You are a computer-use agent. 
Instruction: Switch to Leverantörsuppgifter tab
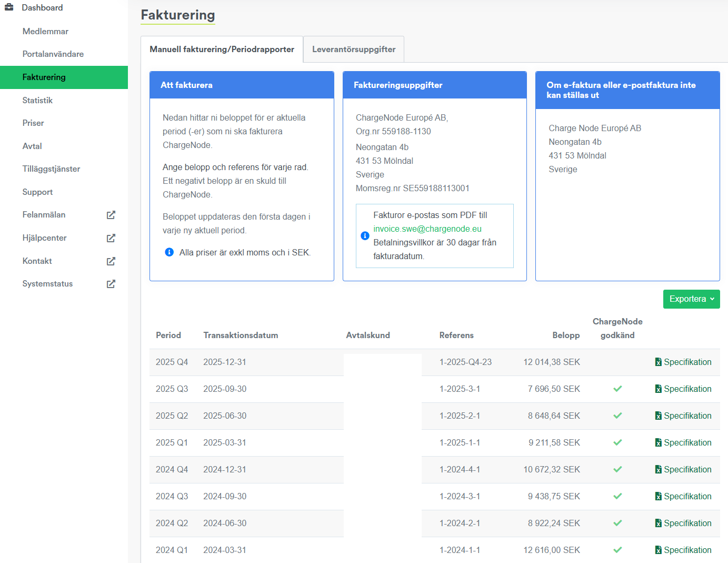click(x=354, y=50)
